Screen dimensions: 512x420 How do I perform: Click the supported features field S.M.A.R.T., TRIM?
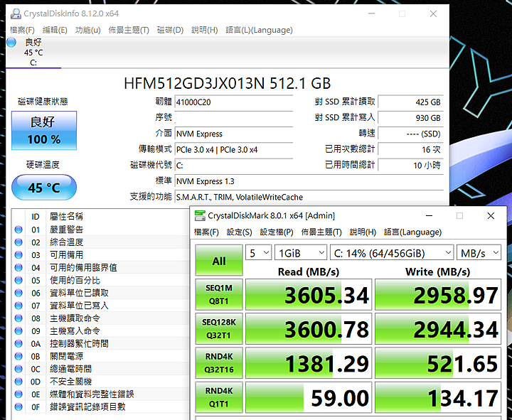[x=309, y=197]
